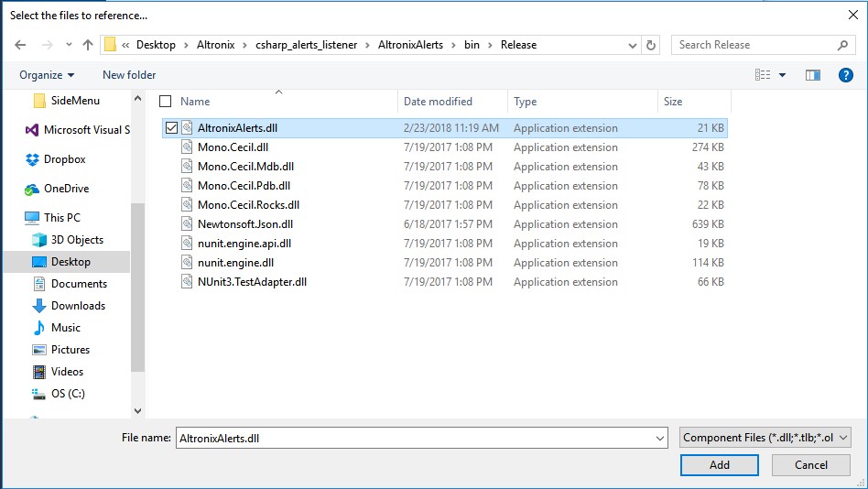
Task: Click the Newtonsoft.Json.dll file icon
Action: click(x=187, y=223)
